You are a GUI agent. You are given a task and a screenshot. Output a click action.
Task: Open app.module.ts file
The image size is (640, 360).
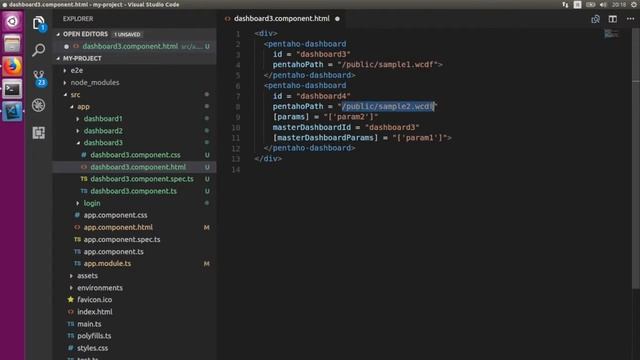pos(107,264)
